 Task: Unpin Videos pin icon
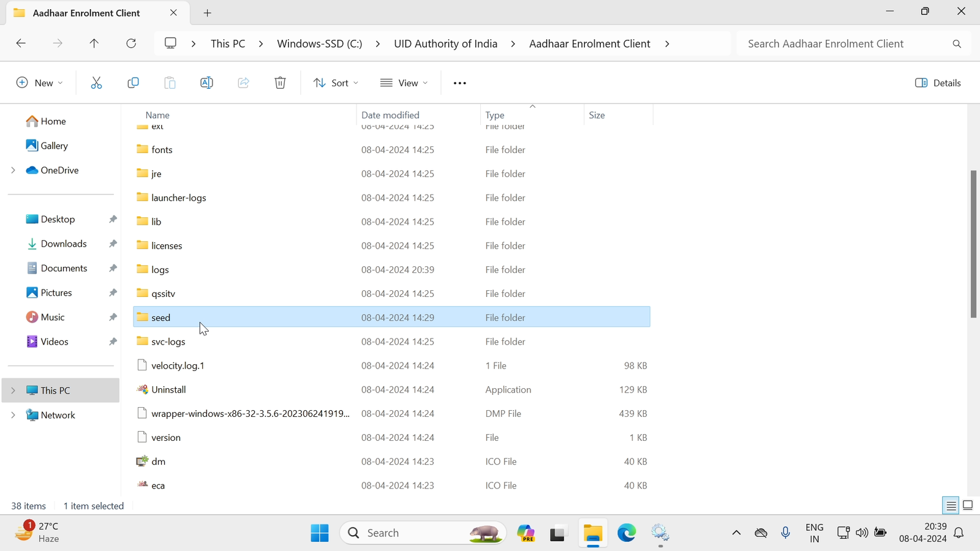[x=113, y=342]
